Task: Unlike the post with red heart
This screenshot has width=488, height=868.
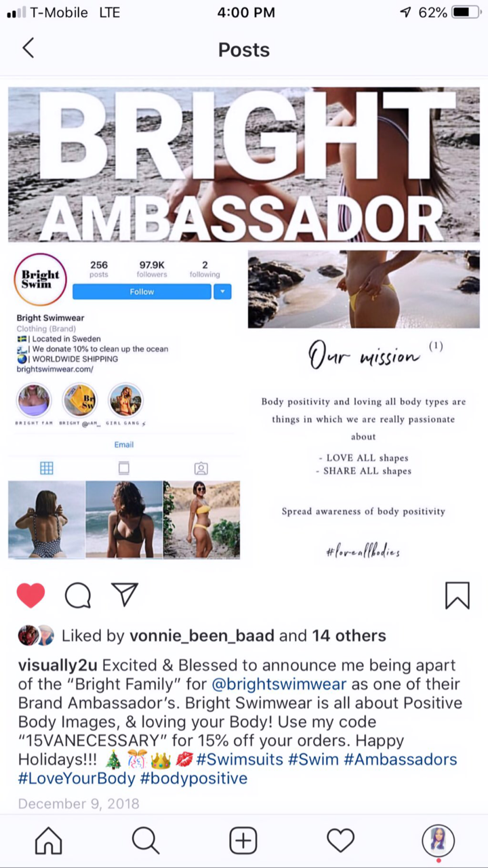Action: pyautogui.click(x=30, y=595)
